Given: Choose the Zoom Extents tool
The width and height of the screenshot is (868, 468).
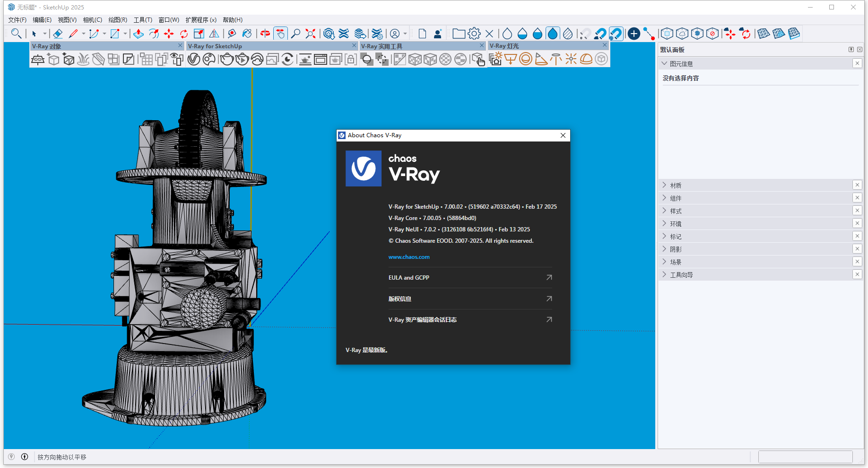Looking at the screenshot, I should pos(311,34).
